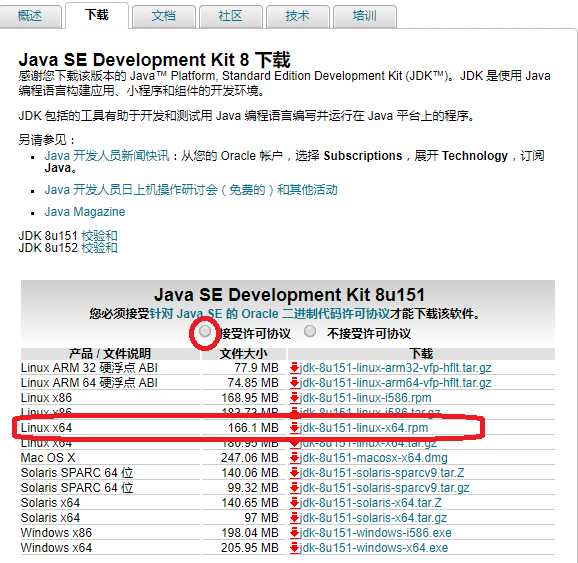Screen dimensions: 578x563
Task: Open the 下载 tab
Action: tap(97, 15)
